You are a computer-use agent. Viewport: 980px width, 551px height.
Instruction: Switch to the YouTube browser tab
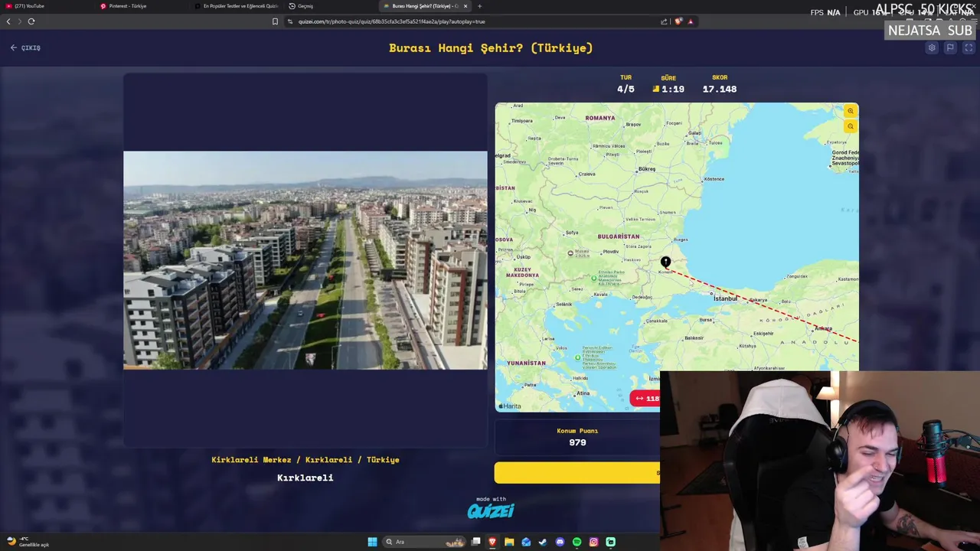[46, 6]
